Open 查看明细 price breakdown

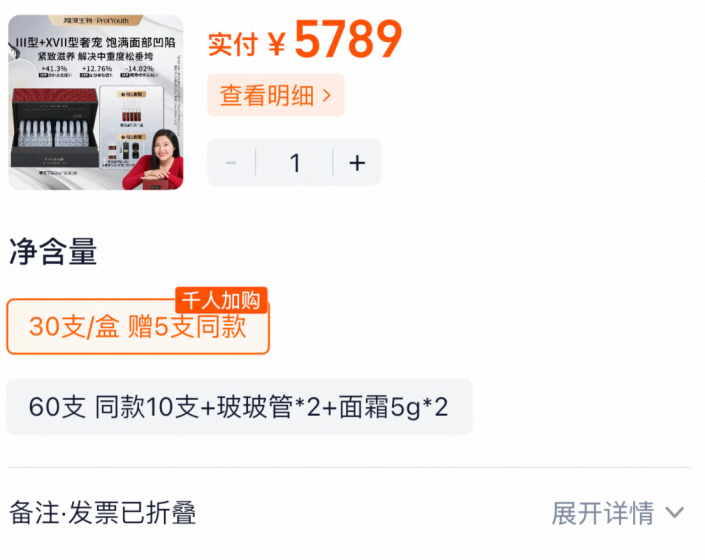276,95
